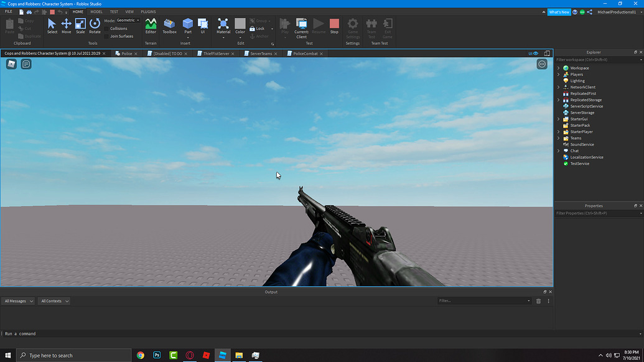Open File Explorer from the taskbar

(239, 355)
